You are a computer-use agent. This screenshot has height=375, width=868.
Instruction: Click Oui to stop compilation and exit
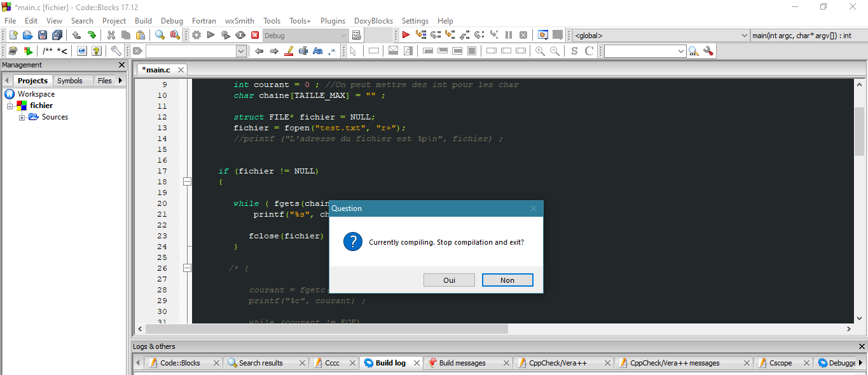[x=449, y=280]
